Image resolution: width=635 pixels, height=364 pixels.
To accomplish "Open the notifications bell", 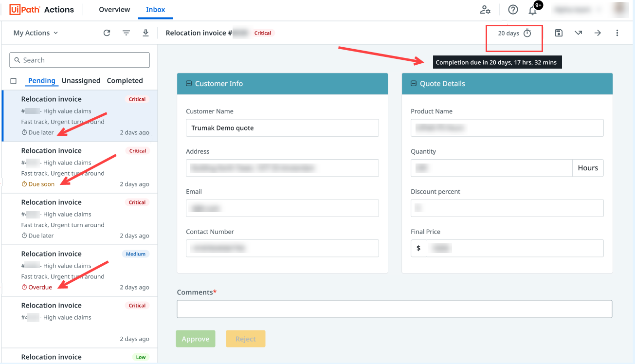I will (x=533, y=10).
